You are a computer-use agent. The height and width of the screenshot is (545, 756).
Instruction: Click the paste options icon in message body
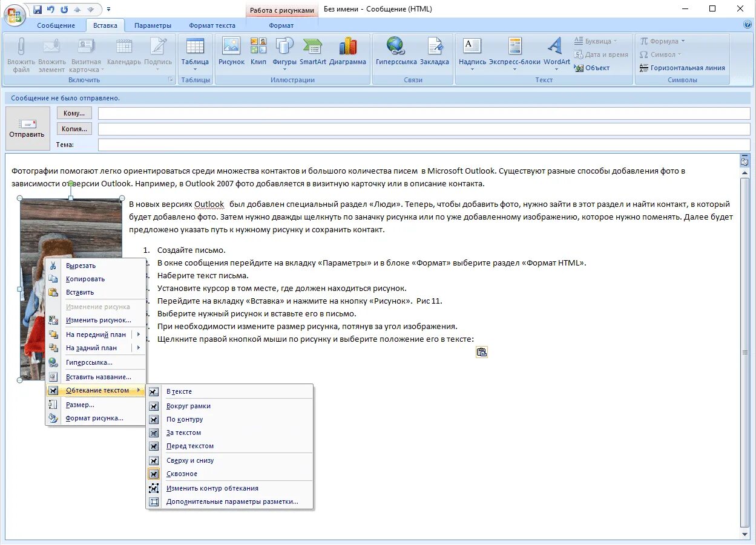[x=482, y=352]
